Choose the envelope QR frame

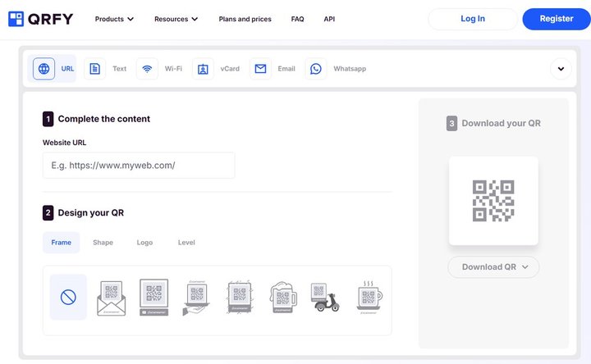point(111,298)
